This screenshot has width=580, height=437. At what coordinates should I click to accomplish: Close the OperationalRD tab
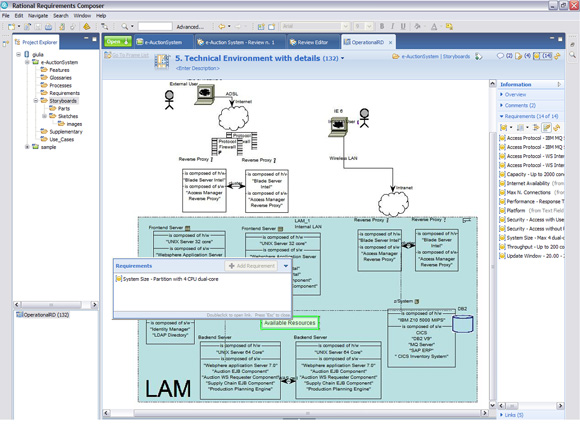coord(390,43)
